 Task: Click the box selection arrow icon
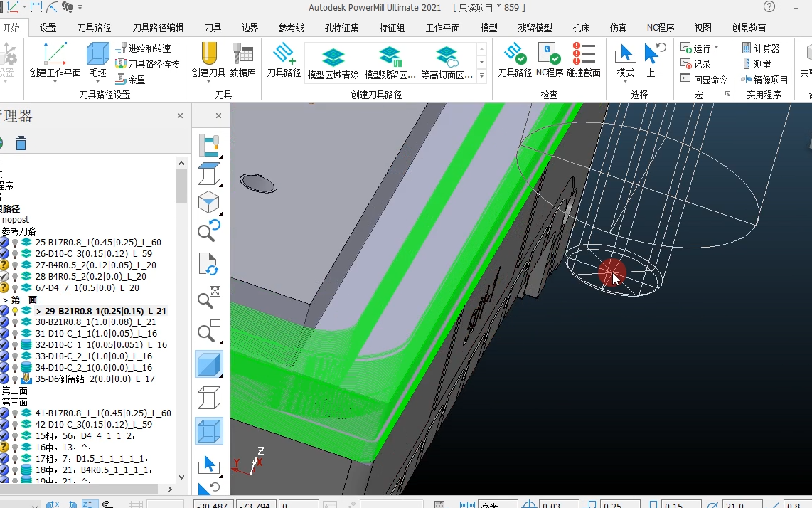click(209, 464)
